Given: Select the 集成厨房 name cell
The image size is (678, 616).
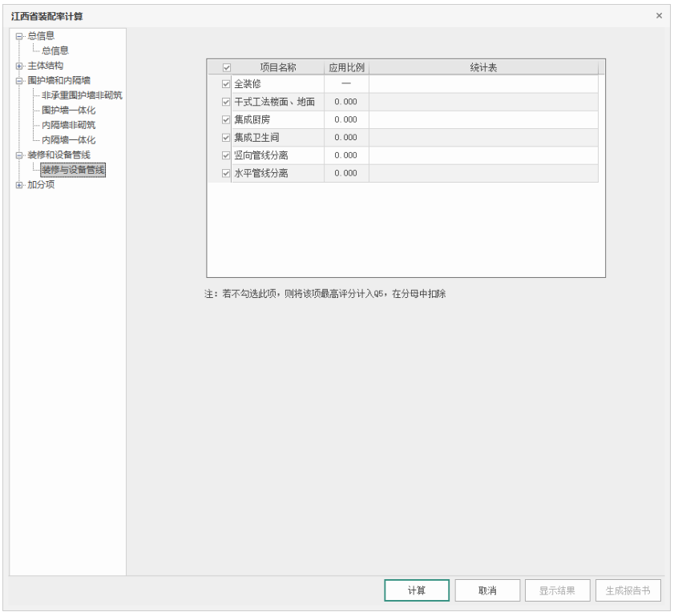Looking at the screenshot, I should (278, 119).
